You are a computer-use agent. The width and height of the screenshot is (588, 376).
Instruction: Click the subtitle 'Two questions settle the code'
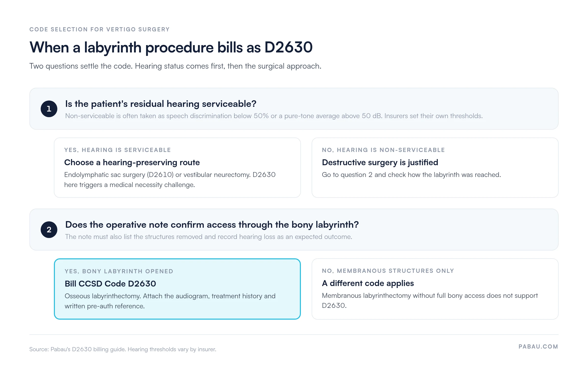pyautogui.click(x=175, y=66)
